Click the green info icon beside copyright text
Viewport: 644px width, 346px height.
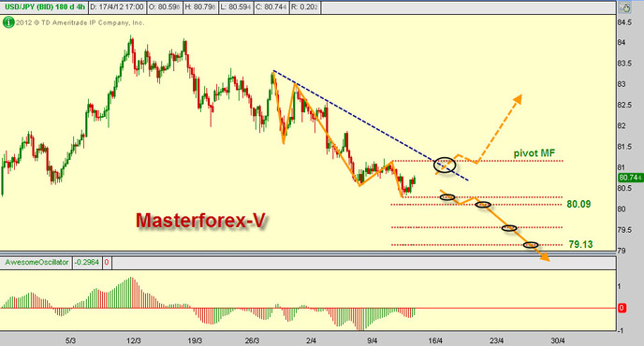click(8, 22)
